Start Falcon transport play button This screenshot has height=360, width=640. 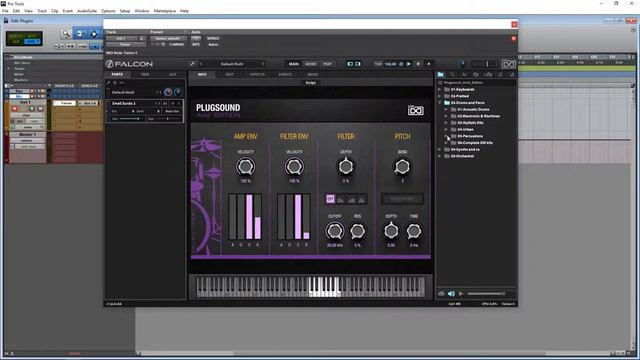pyautogui.click(x=409, y=64)
